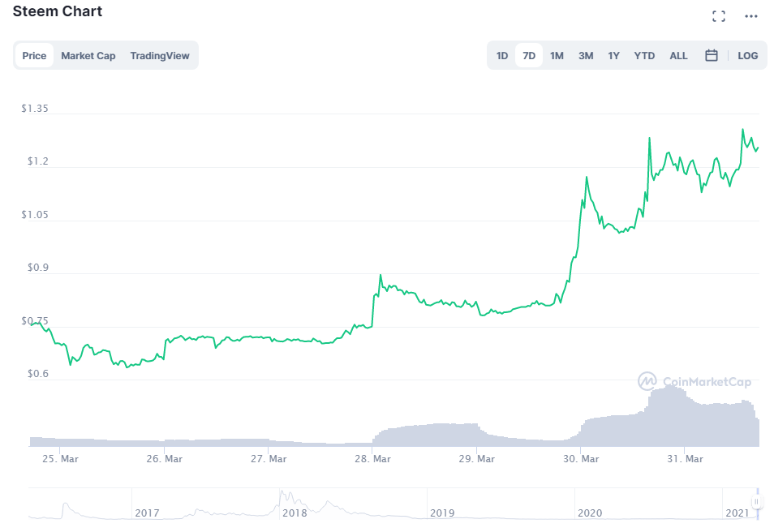Select the 7D time range
Image resolution: width=774 pixels, height=532 pixels.
coord(529,56)
